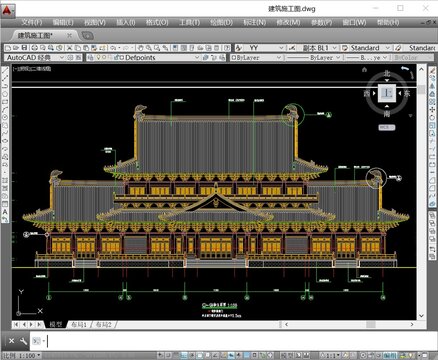Close the command line with X button
This screenshot has width=438, height=360.
pos(11,341)
